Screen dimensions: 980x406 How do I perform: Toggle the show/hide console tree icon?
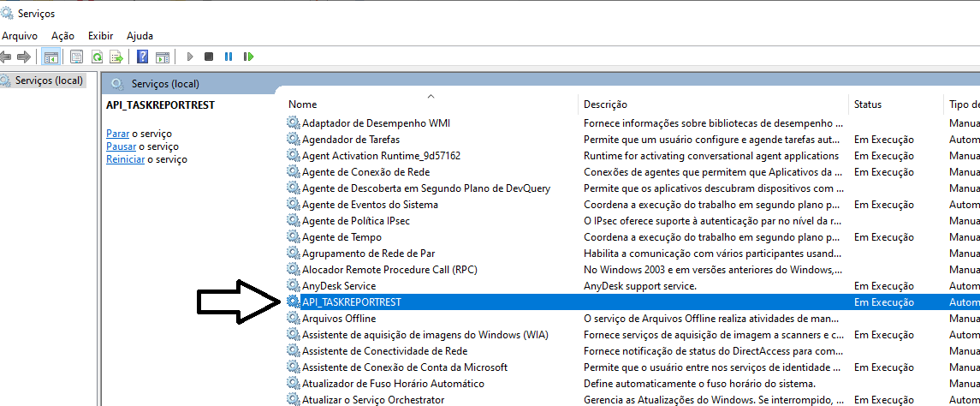tap(51, 57)
